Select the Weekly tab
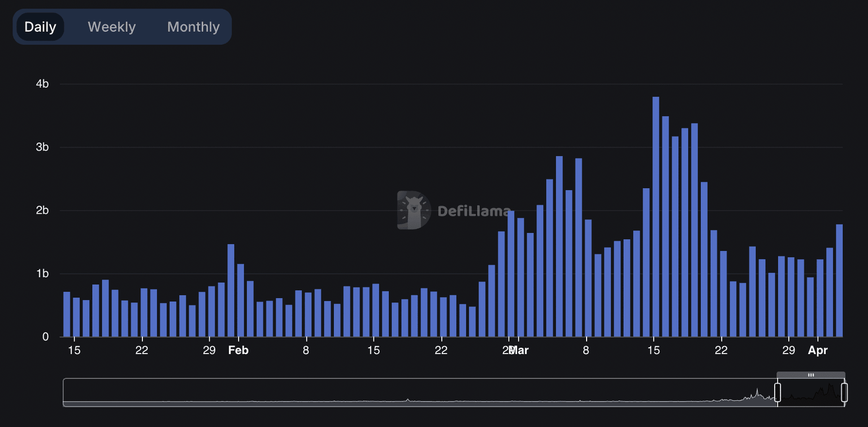Image resolution: width=868 pixels, height=427 pixels. coord(111,27)
